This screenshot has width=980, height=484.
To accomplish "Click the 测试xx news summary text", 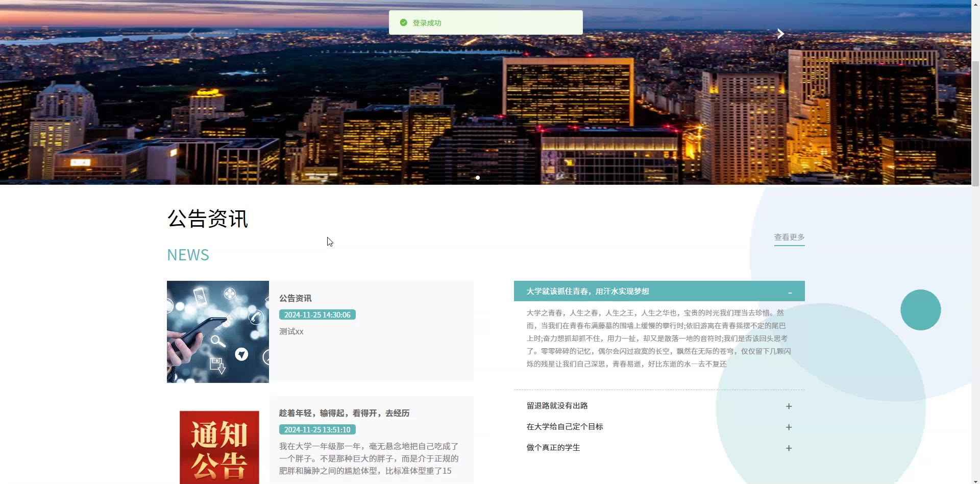I will (x=291, y=332).
